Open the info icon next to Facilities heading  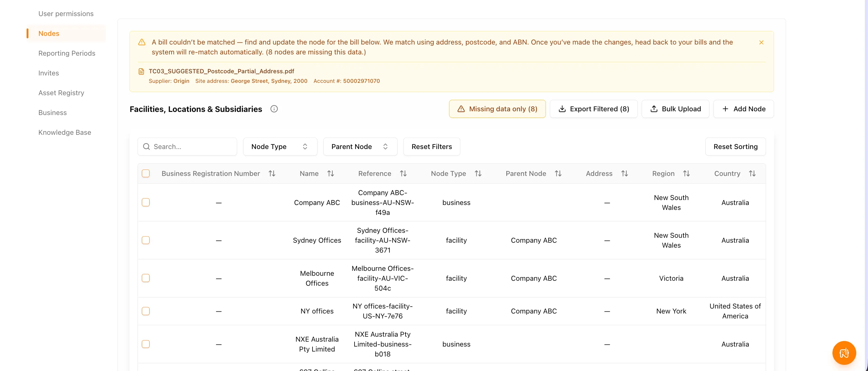[274, 109]
